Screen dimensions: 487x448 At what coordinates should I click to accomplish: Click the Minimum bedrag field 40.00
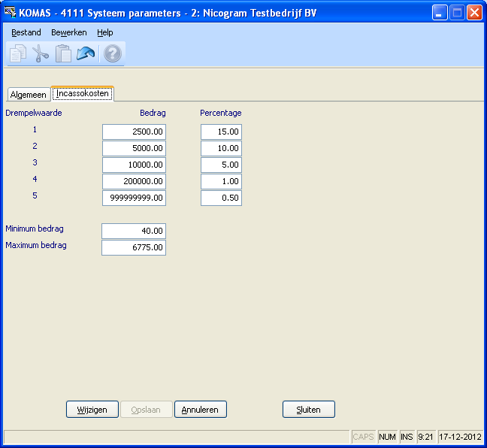[134, 231]
